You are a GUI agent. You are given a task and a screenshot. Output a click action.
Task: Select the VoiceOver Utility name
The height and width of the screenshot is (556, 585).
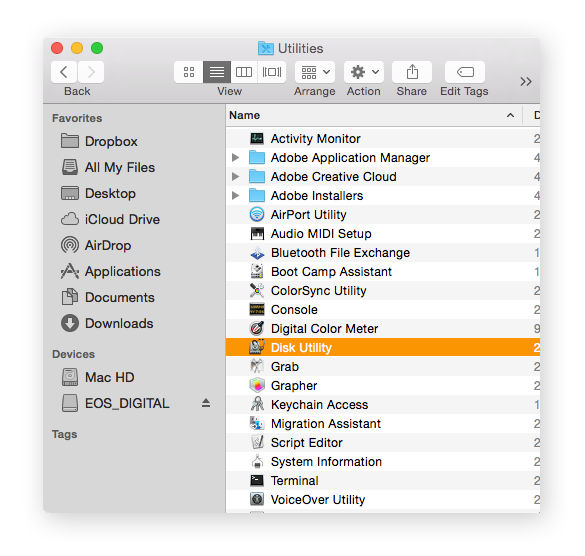(318, 500)
